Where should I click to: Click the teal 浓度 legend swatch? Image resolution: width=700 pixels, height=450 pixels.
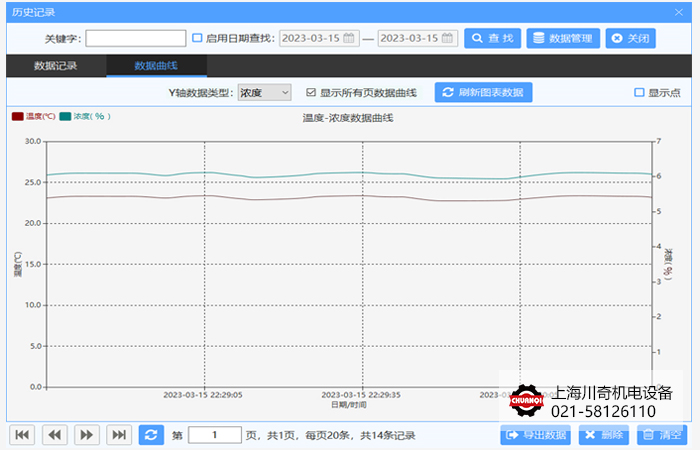coord(66,116)
